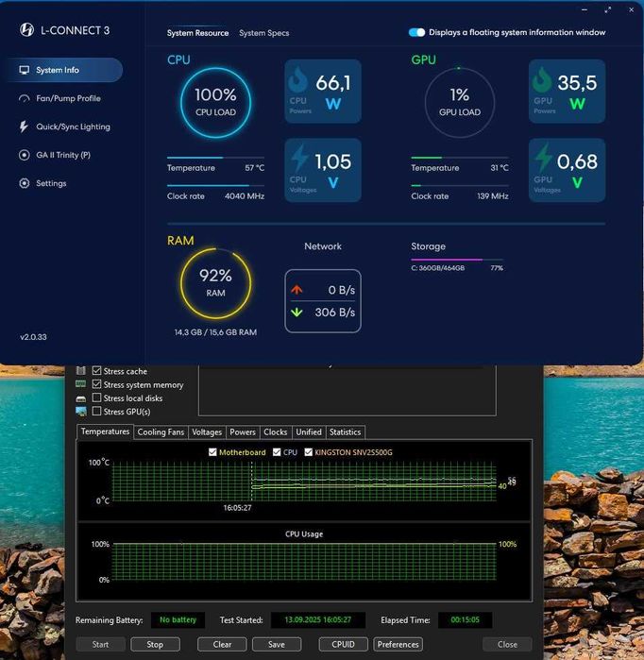Image resolution: width=644 pixels, height=660 pixels.
Task: Open the Clocks tab
Action: coord(276,432)
